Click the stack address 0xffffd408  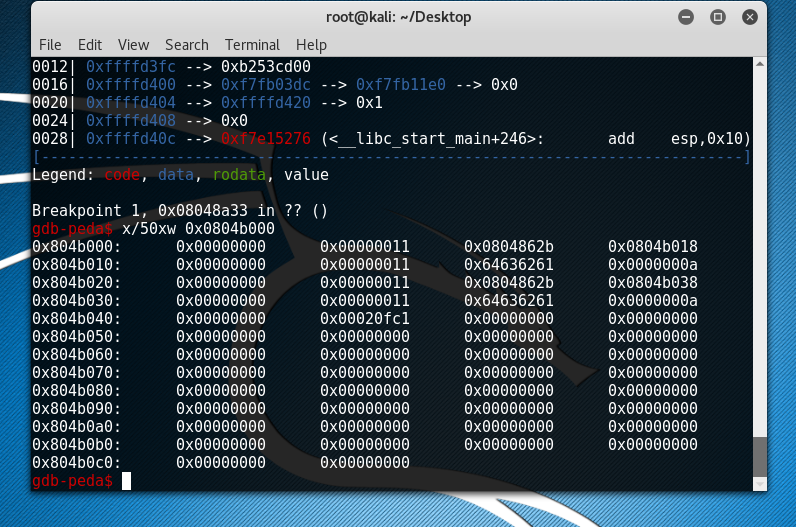(x=130, y=120)
